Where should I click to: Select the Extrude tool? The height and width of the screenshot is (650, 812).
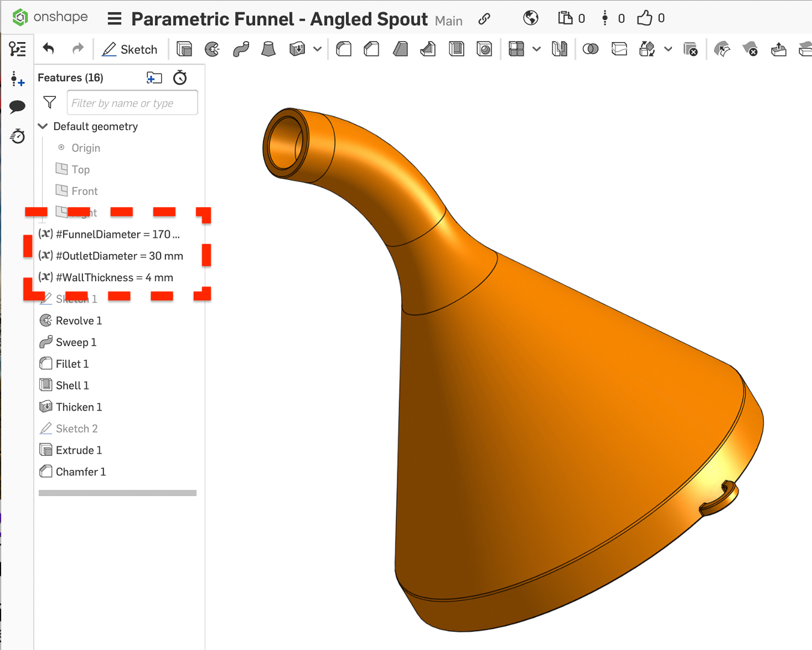click(185, 49)
